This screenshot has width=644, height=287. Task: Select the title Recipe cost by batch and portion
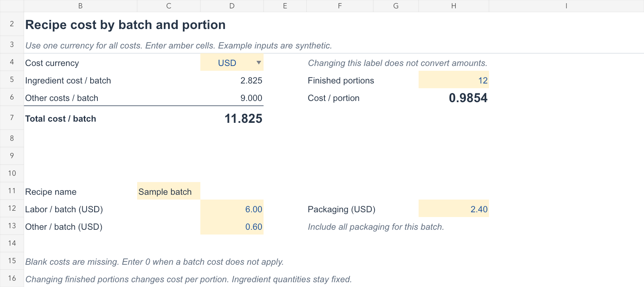125,25
